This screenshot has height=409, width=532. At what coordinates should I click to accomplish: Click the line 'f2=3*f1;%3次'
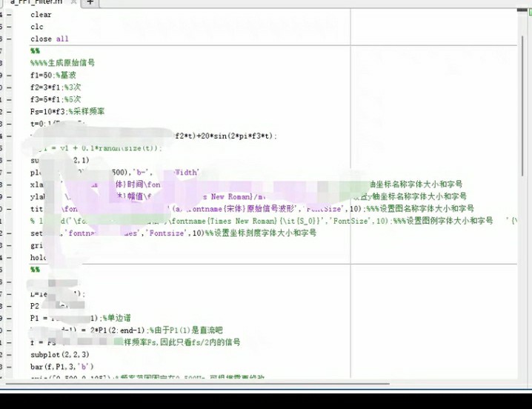[x=56, y=87]
